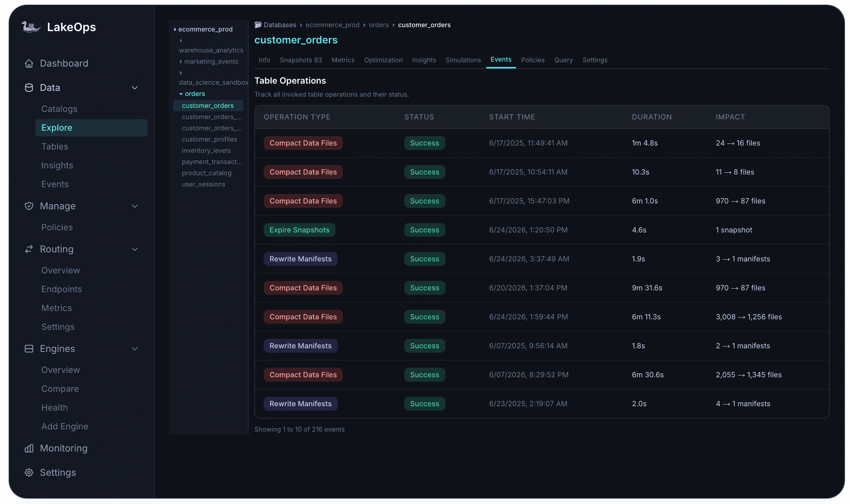Click Add Engine in the sidebar
The width and height of the screenshot is (850, 504).
65,427
